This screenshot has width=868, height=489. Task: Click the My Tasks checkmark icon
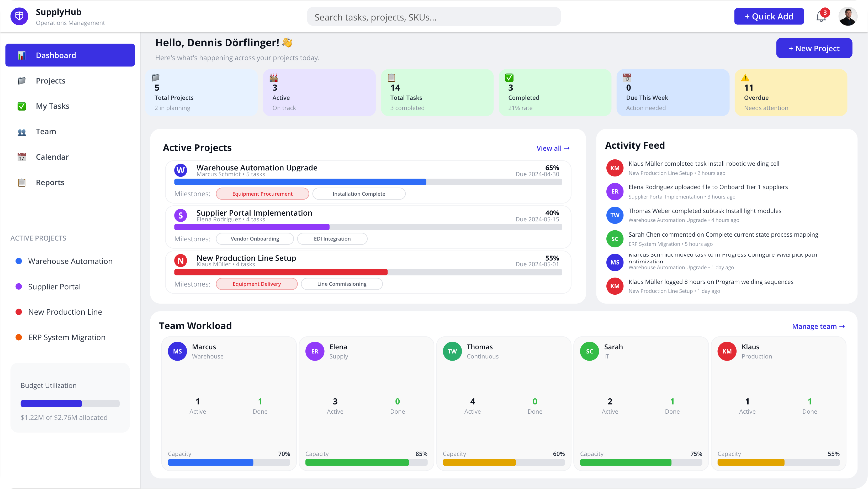22,106
